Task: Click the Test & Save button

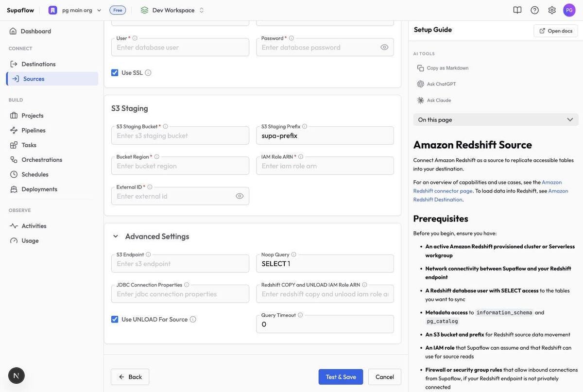Action: point(341,377)
